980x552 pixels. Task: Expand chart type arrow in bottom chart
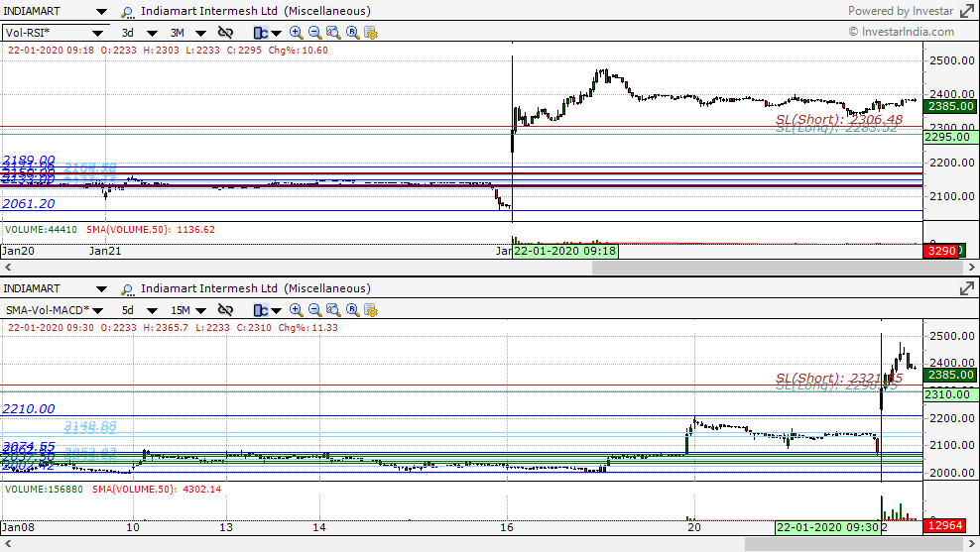[x=276, y=310]
